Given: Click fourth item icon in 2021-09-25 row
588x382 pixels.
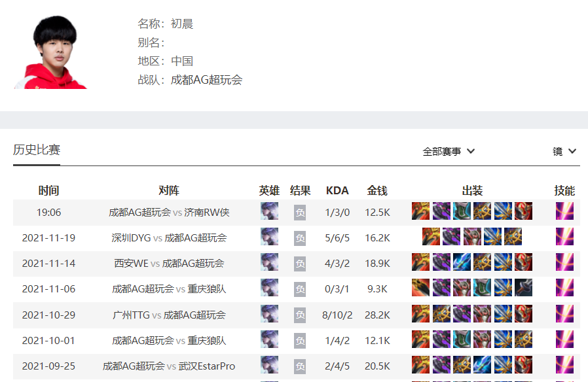Looking at the screenshot, I should point(482,364).
